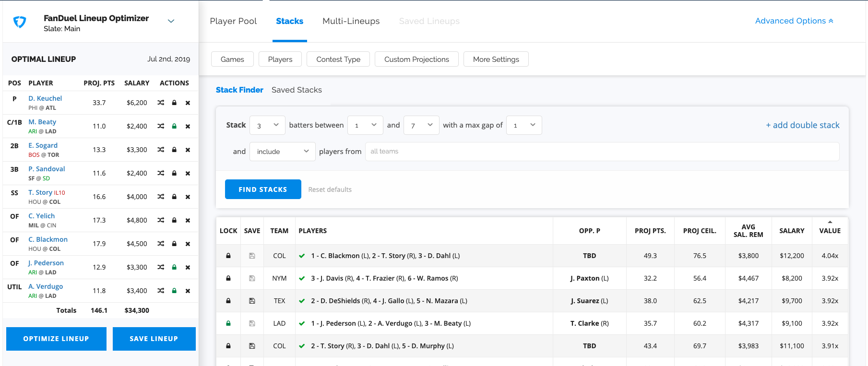Remove D. Keuchel from lineup
The width and height of the screenshot is (868, 366).
(x=188, y=103)
